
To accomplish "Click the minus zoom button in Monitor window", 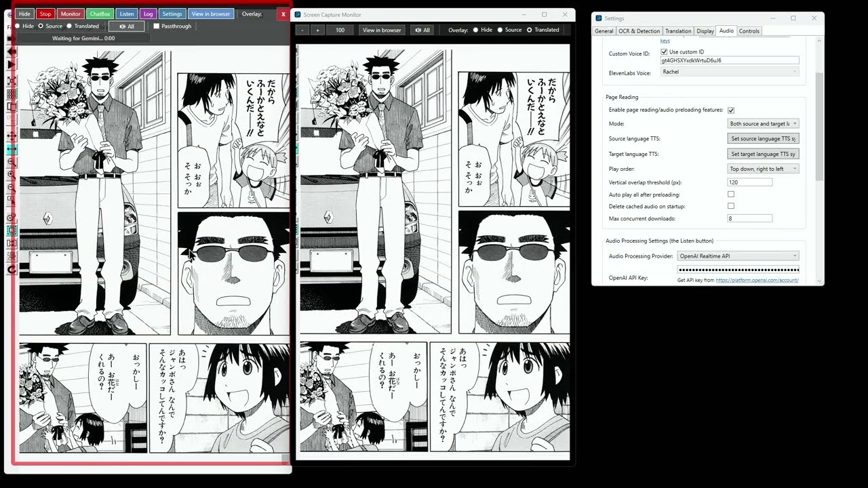I will (302, 30).
